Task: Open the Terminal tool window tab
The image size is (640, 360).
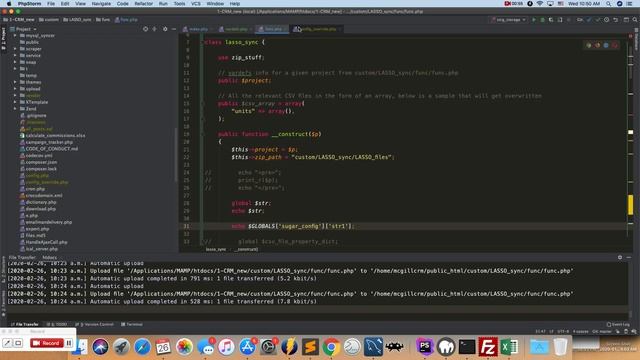Action: tap(132, 324)
